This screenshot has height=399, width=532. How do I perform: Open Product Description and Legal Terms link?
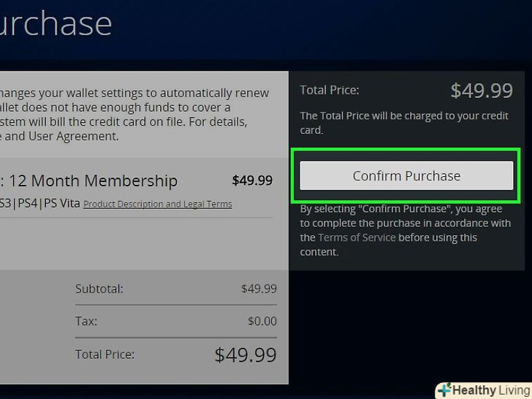pyautogui.click(x=157, y=205)
